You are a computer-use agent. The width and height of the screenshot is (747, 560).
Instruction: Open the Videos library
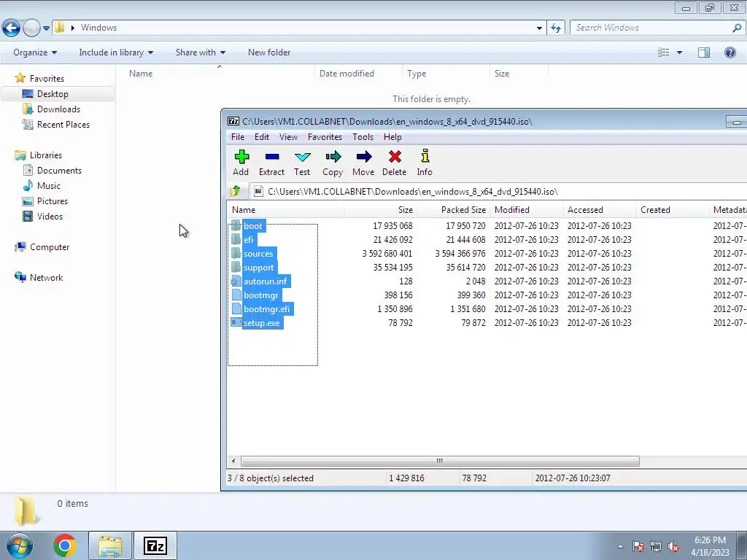point(50,216)
